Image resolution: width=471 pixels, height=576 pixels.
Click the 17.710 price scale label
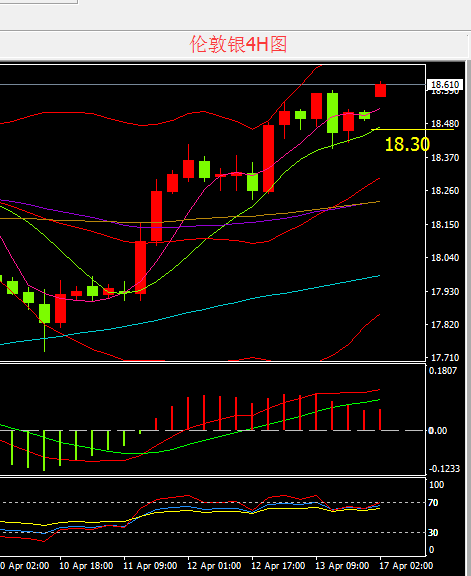pyautogui.click(x=445, y=357)
